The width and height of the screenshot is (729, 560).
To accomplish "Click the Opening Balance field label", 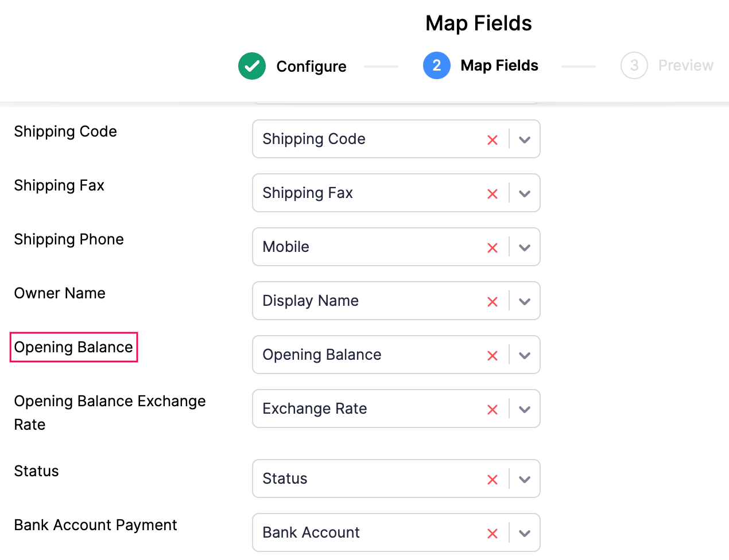I will [x=73, y=347].
